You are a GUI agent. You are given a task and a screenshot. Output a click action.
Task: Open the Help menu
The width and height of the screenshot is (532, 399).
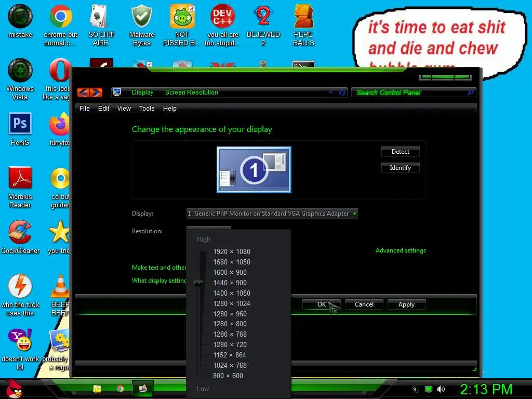click(x=170, y=109)
